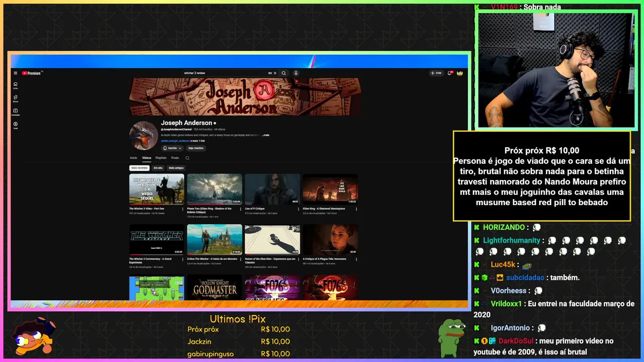Screen dimensions: 644x362
Task: Open Shorts in the YouTube sidebar
Action: click(x=16, y=99)
